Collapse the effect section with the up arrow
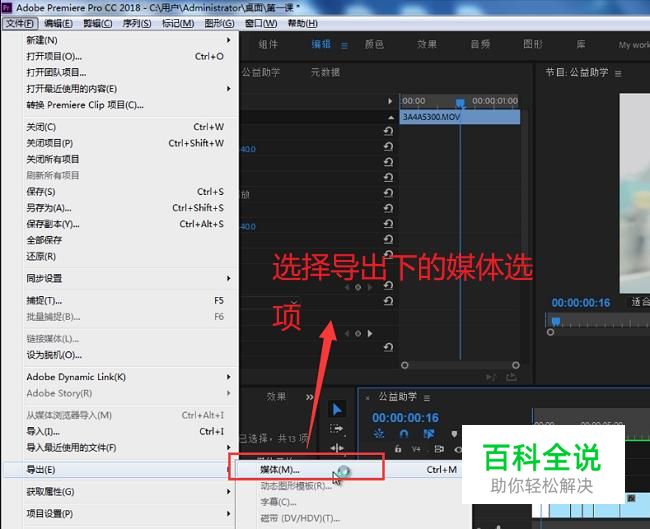The width and height of the screenshot is (650, 529). (x=390, y=117)
